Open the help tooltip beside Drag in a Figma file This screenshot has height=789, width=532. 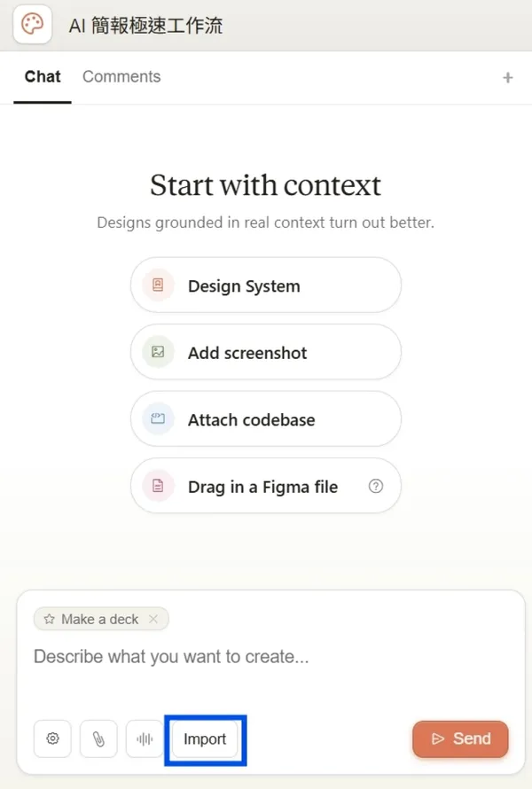tap(376, 486)
